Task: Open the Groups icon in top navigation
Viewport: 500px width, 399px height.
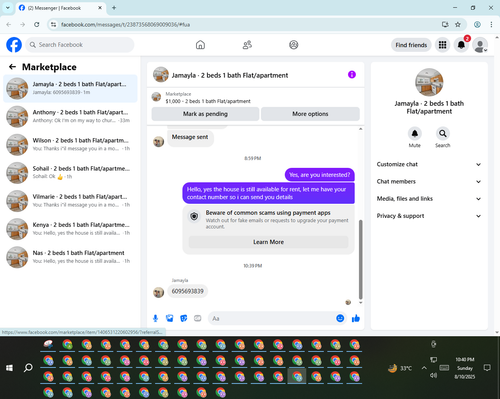Action: point(294,45)
